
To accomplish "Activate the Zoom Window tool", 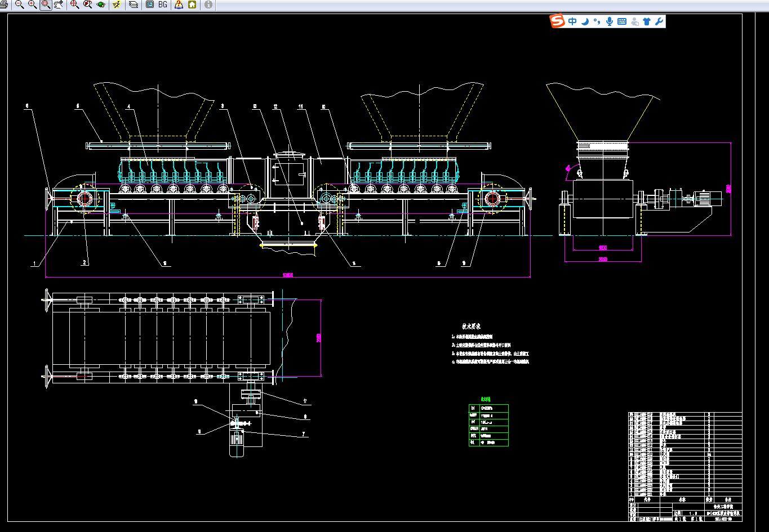I will tap(46, 5).
